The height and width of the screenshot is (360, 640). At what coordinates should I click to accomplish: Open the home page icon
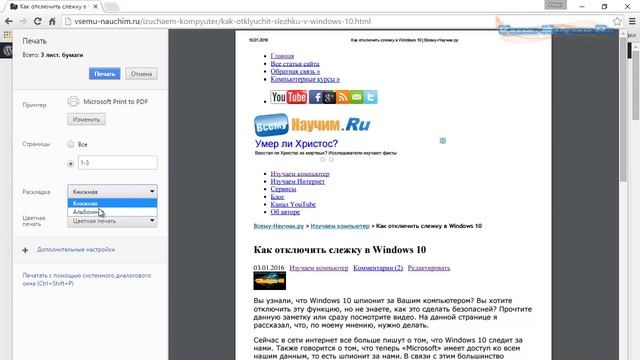[52, 21]
